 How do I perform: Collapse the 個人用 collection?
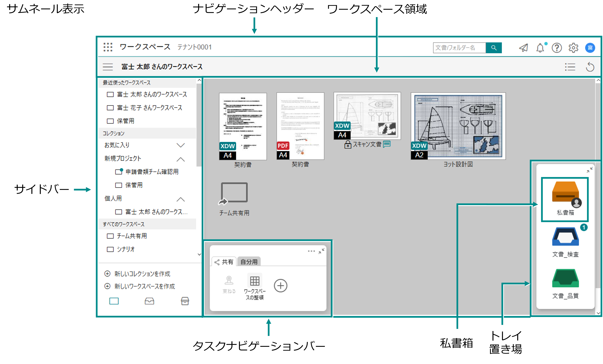181,199
